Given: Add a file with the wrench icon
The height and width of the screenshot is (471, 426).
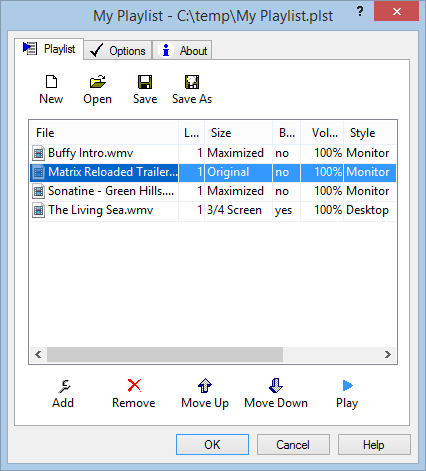Looking at the screenshot, I should pos(64,386).
